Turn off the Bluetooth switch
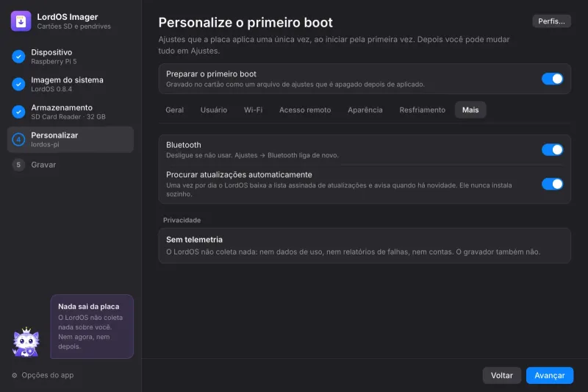Screen dimensions: 588x392 [552, 150]
